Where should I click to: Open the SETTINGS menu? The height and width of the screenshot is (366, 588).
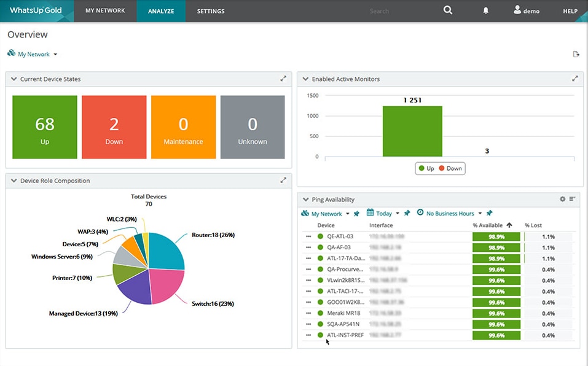[x=211, y=11]
